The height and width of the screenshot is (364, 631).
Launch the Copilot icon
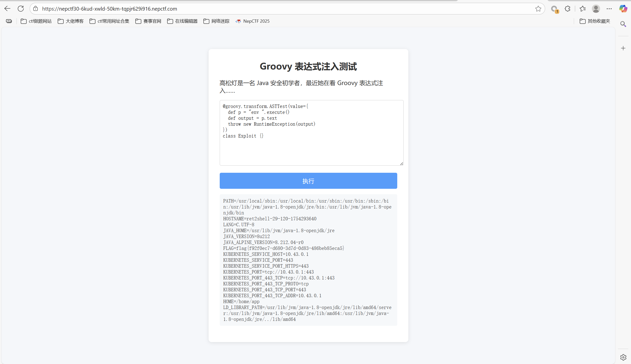click(x=623, y=9)
